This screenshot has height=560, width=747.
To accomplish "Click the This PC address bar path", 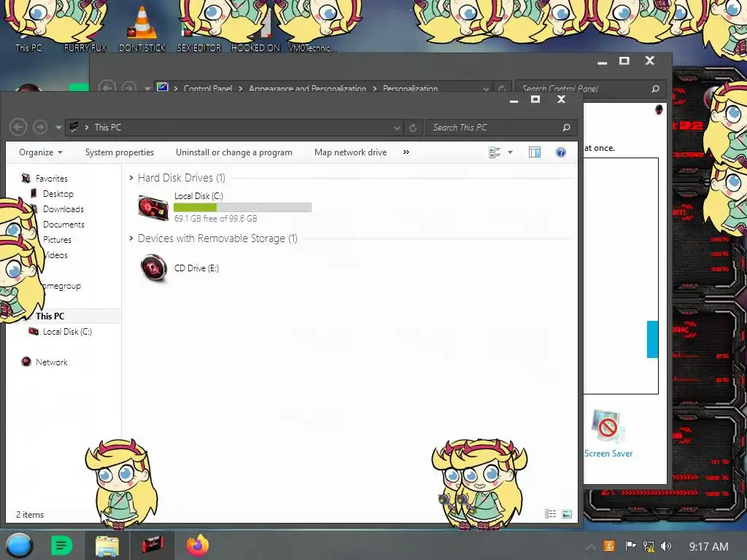I will [x=108, y=127].
